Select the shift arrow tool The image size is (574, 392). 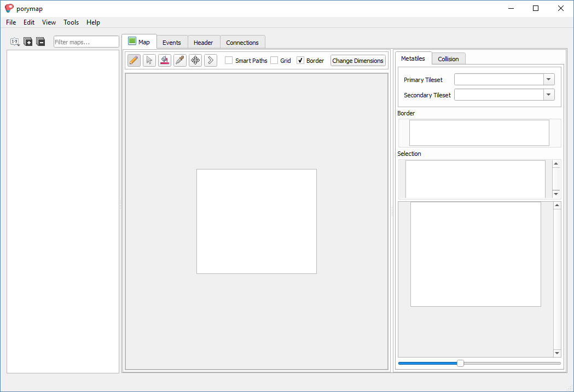pyautogui.click(x=211, y=60)
